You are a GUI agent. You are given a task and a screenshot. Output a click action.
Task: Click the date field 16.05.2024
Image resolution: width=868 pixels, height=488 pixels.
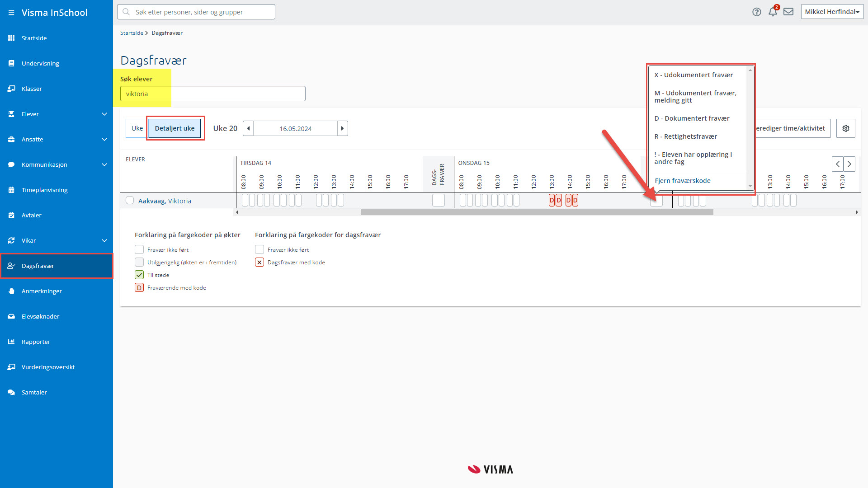coord(295,128)
